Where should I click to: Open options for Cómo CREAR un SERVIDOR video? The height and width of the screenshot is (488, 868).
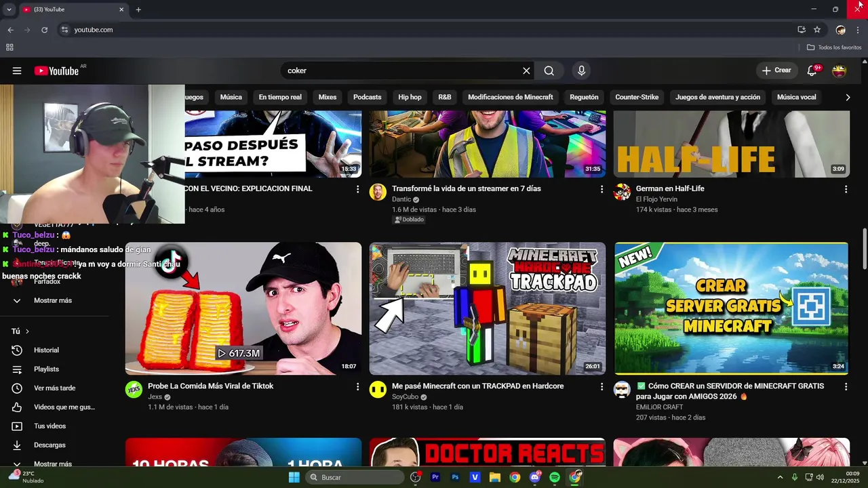tap(846, 386)
